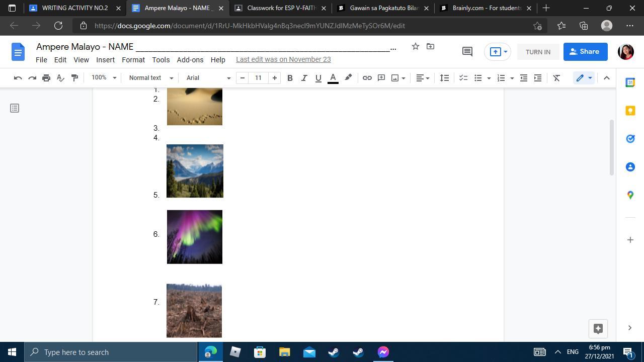Open Google Keep in side panel
Screen dimensions: 644x362
630,111
